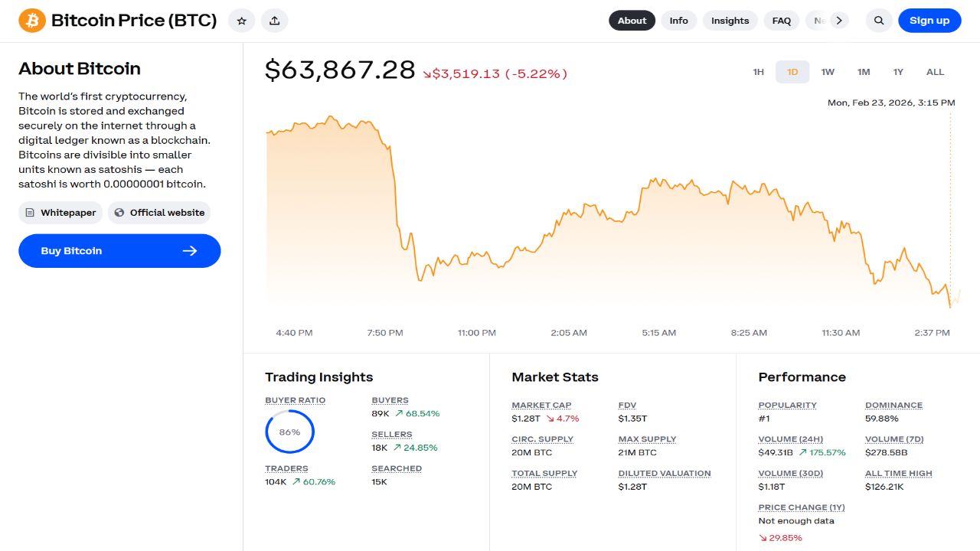Click the Sign up button
980x551 pixels.
point(929,21)
